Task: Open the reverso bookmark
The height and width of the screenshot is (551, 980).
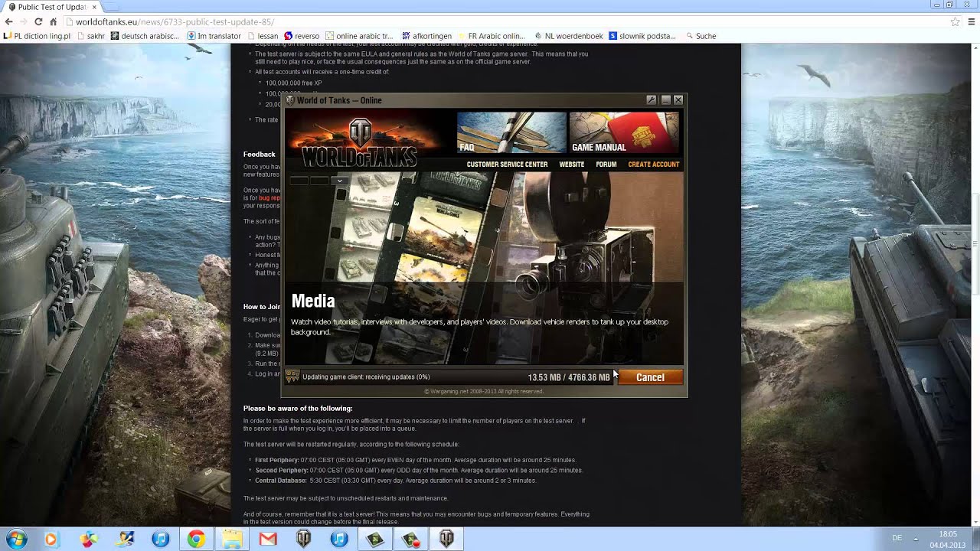Action: 302,36
